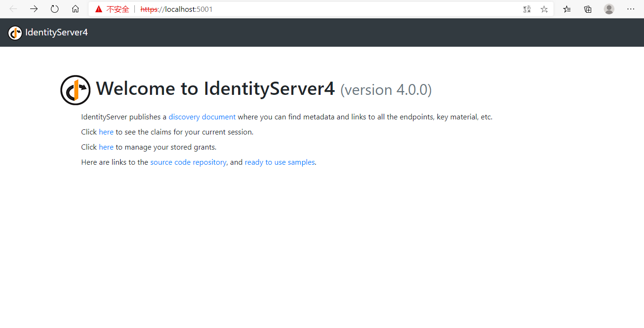Screen dimensions: 644x328
Task: Add page to favorites star icon
Action: click(544, 9)
